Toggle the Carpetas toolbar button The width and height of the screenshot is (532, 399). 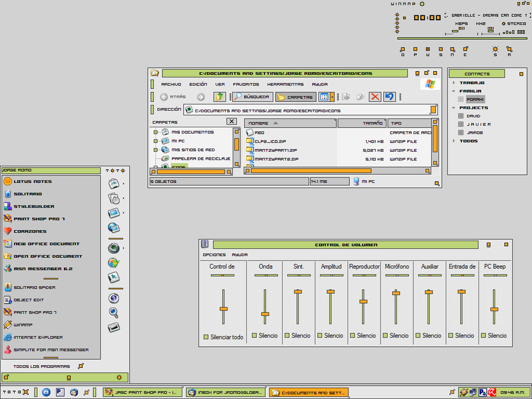(296, 97)
